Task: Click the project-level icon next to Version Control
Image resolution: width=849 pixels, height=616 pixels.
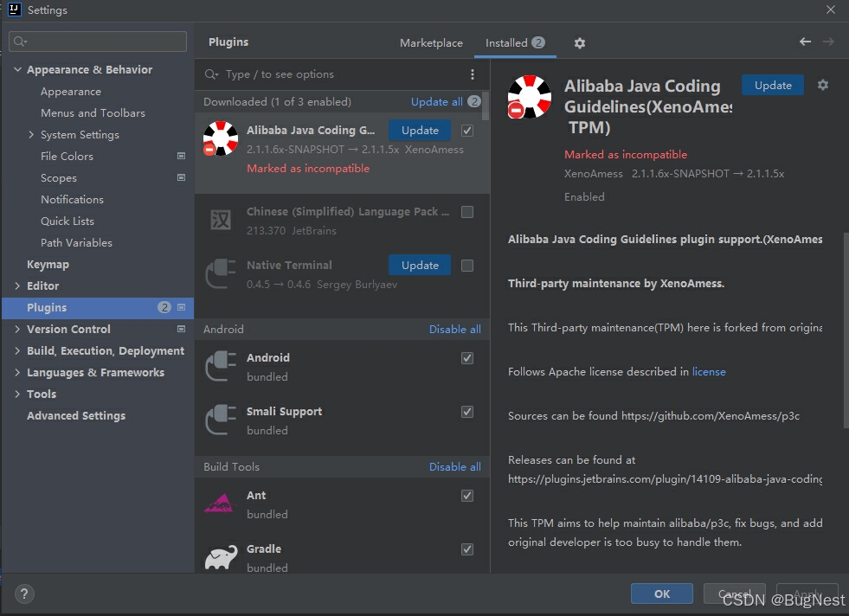Action: [x=182, y=329]
